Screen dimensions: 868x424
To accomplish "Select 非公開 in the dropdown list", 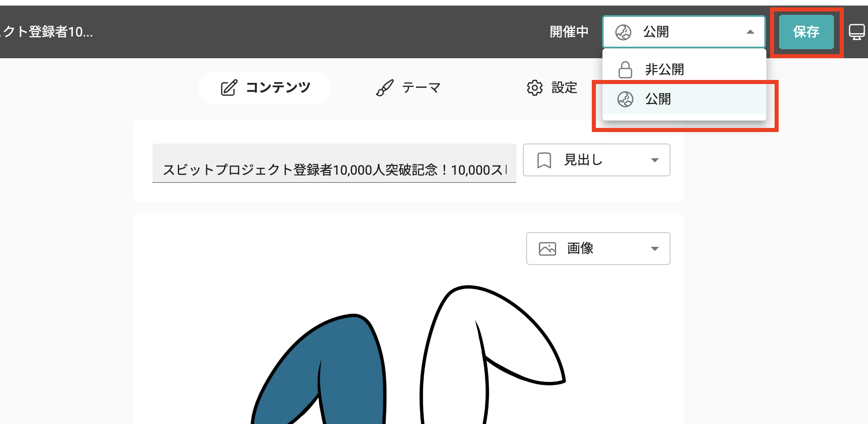I will tap(684, 69).
